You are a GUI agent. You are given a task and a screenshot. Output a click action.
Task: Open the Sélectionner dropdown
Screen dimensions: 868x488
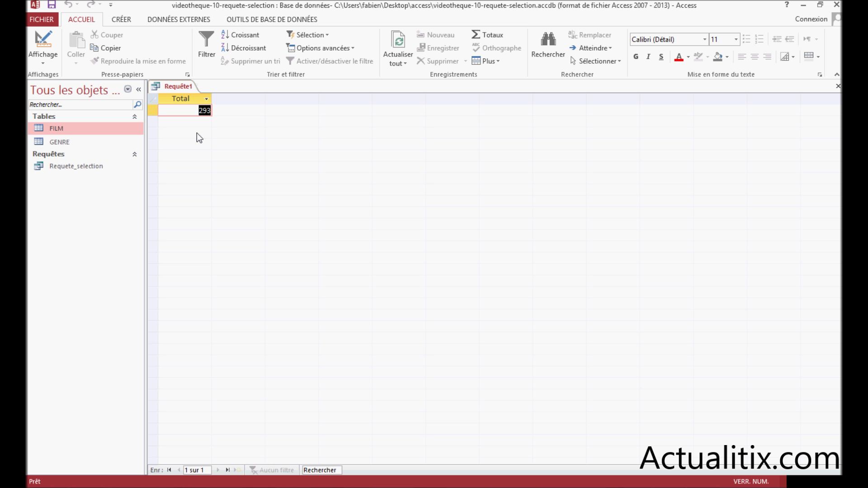point(595,61)
